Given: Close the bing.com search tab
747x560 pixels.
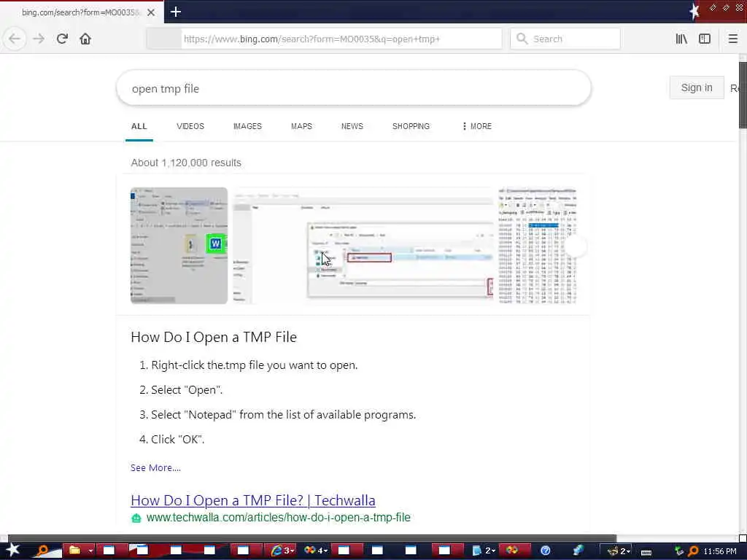Looking at the screenshot, I should pos(151,12).
